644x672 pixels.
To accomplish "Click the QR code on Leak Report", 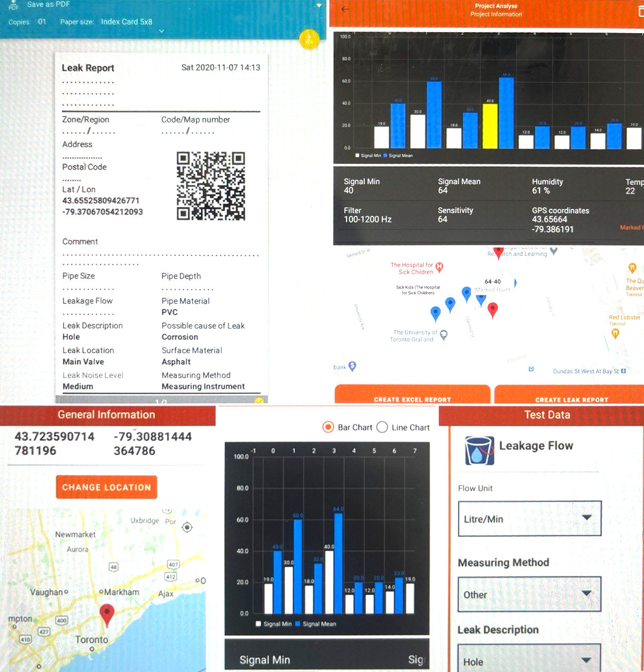I will point(211,186).
